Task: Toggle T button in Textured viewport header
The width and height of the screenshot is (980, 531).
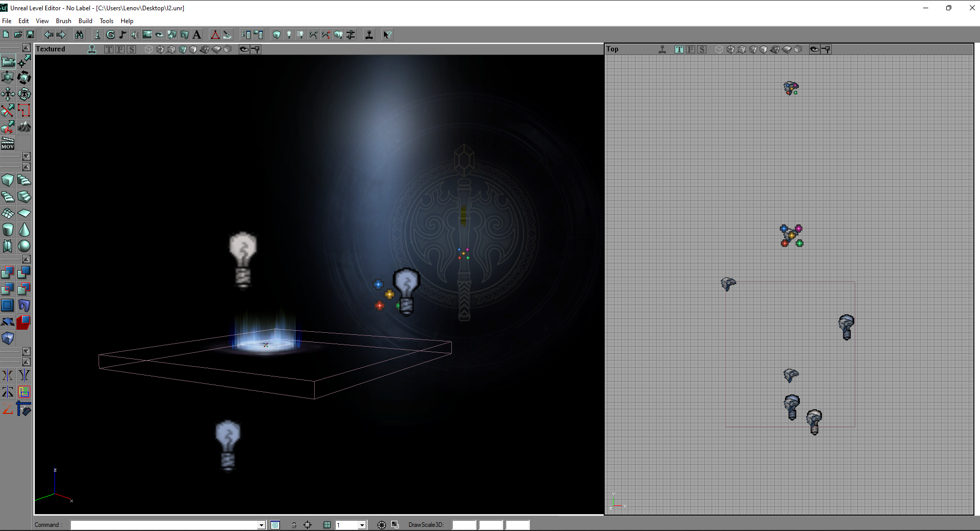Action: click(x=109, y=49)
